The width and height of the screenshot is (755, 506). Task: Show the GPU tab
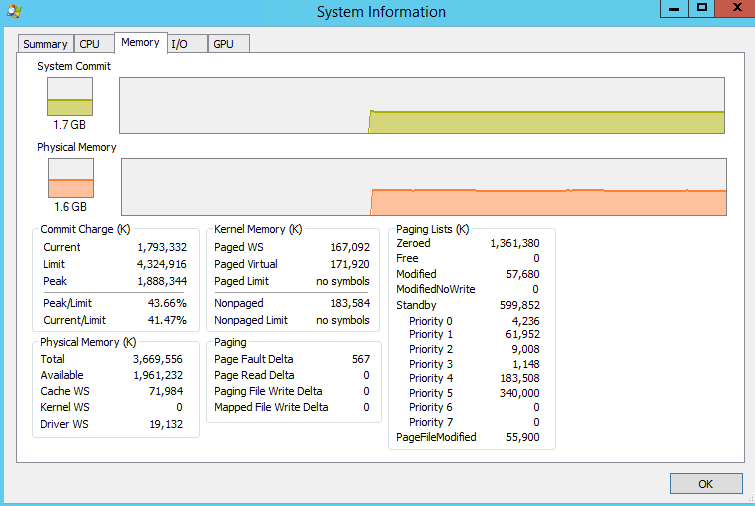point(222,44)
